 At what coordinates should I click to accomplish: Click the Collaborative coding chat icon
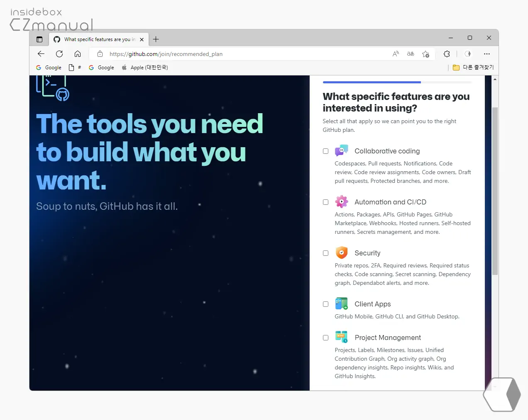[342, 151]
